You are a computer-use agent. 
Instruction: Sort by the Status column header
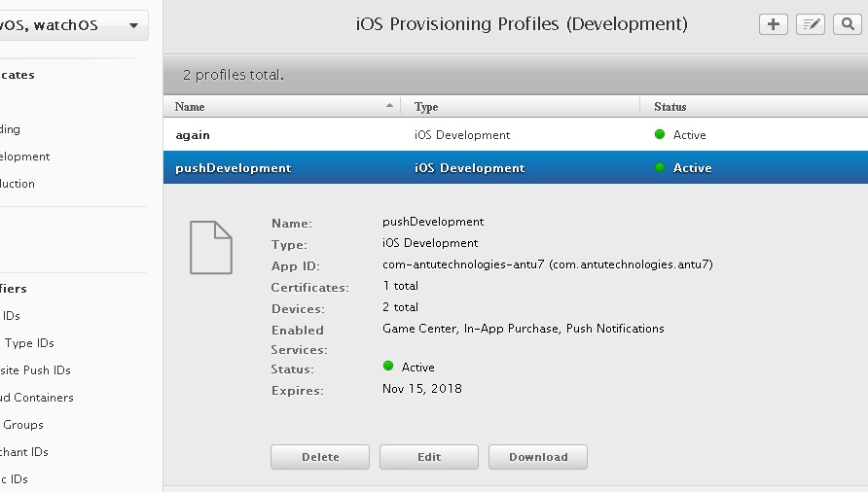[x=669, y=107]
